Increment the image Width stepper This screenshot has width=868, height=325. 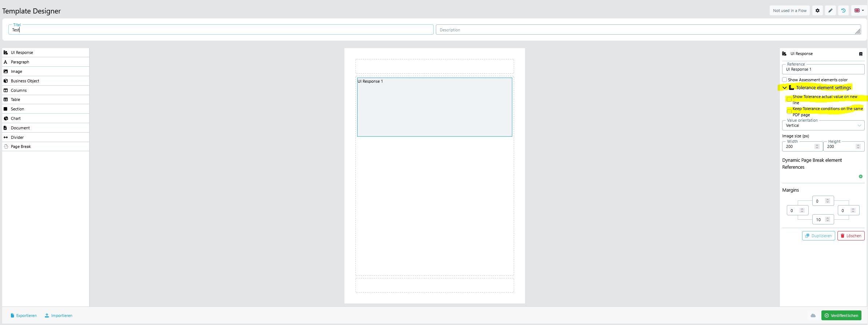(x=817, y=145)
